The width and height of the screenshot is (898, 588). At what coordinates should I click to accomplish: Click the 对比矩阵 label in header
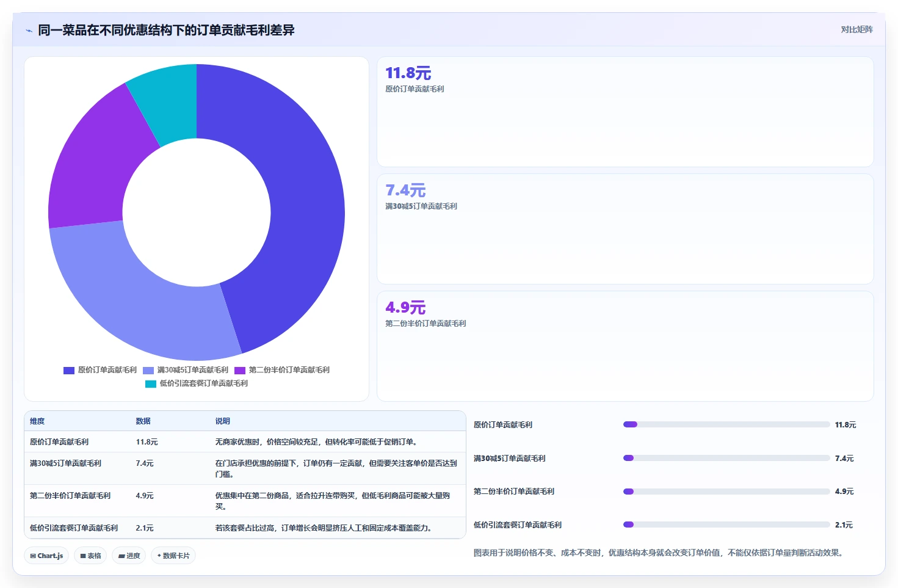click(x=856, y=29)
